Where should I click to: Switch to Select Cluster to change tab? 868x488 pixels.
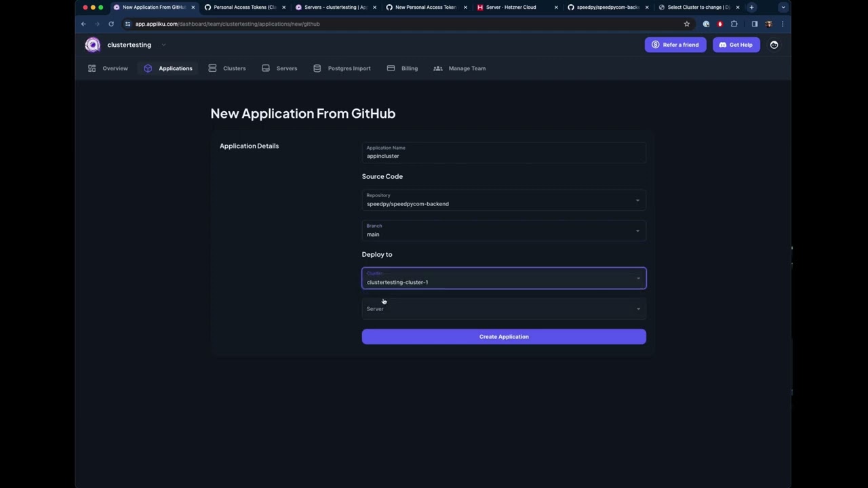(x=698, y=7)
